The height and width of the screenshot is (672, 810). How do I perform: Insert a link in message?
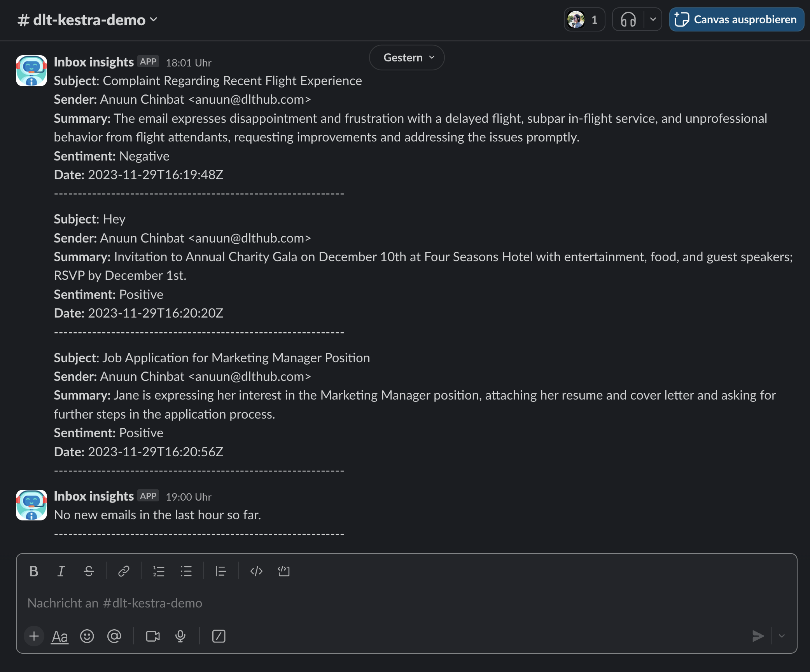coord(124,571)
